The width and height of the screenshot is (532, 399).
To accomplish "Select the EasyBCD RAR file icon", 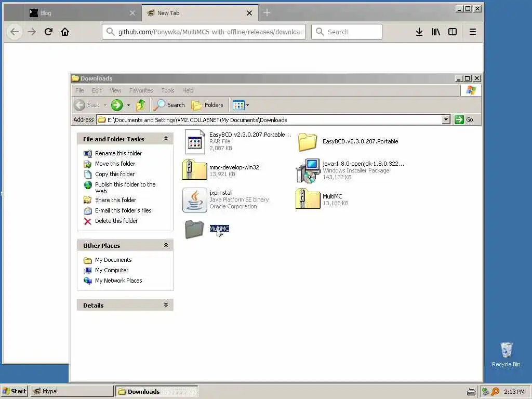I will coord(195,142).
